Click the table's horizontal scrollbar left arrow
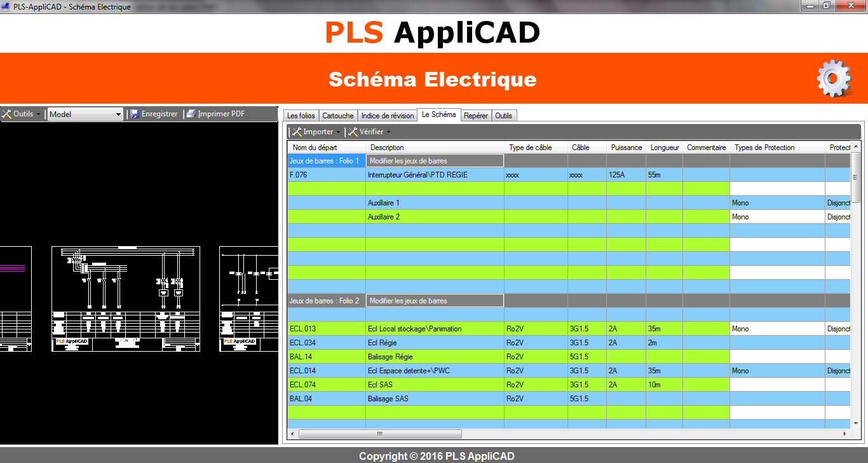 pyautogui.click(x=293, y=434)
